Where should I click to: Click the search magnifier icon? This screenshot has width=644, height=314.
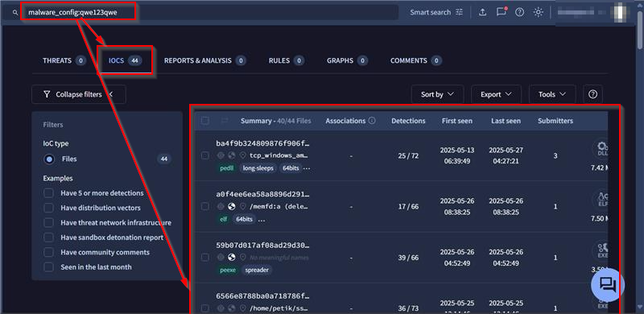15,13
